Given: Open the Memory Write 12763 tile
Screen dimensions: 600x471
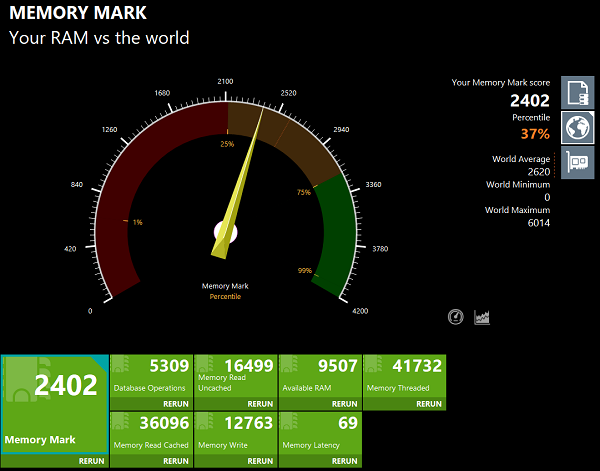Looking at the screenshot, I should [x=235, y=434].
